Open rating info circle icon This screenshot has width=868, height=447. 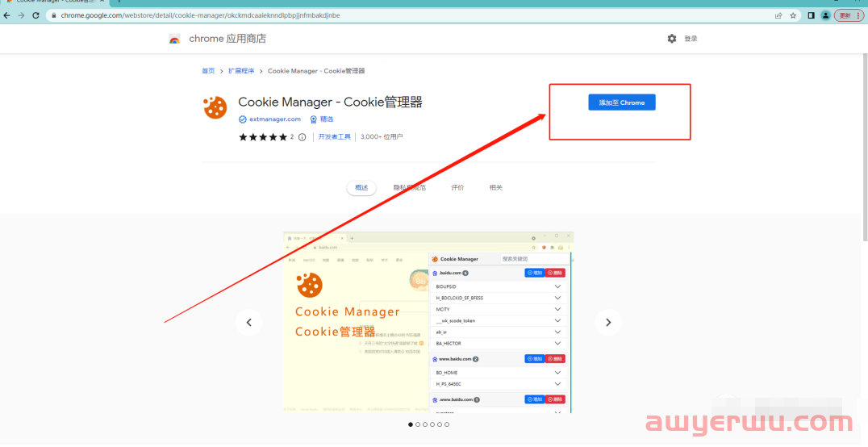302,137
